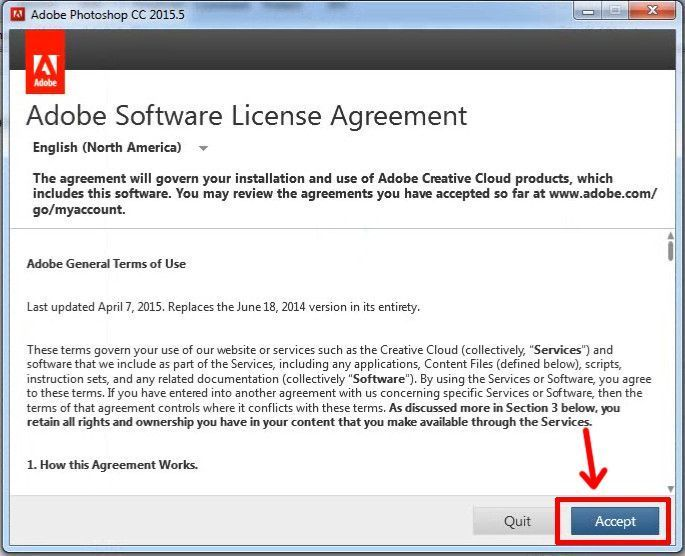Click the Adobe Software License Agreement heading
The image size is (685, 556).
point(246,115)
